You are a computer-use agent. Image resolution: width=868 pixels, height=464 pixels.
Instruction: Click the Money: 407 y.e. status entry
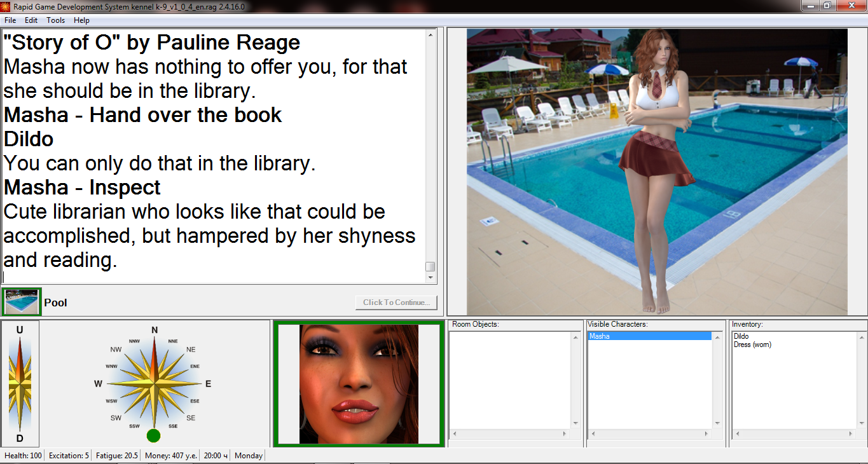pyautogui.click(x=170, y=456)
